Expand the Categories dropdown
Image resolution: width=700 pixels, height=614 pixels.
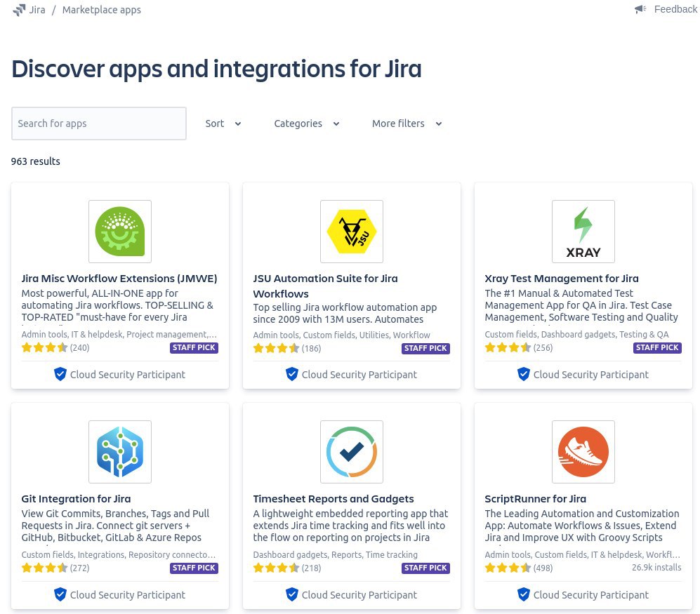(x=307, y=124)
